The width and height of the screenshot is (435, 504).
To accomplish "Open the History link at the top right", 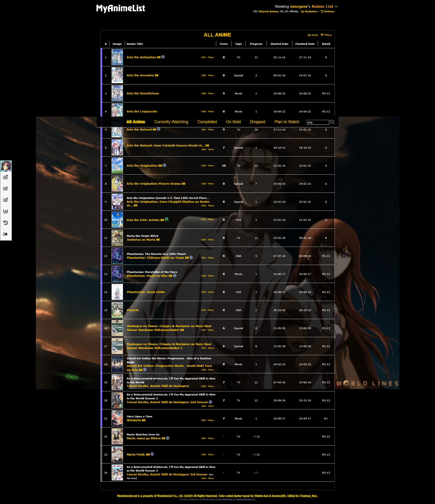I will click(328, 11).
